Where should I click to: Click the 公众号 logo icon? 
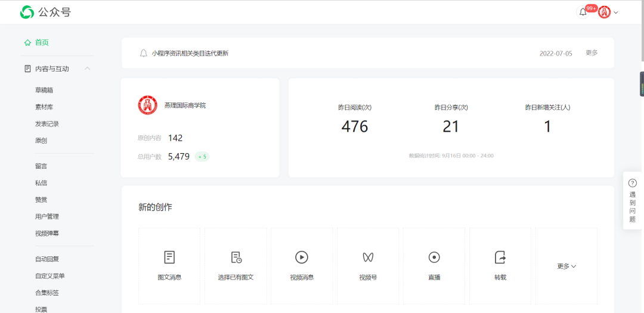(27, 12)
